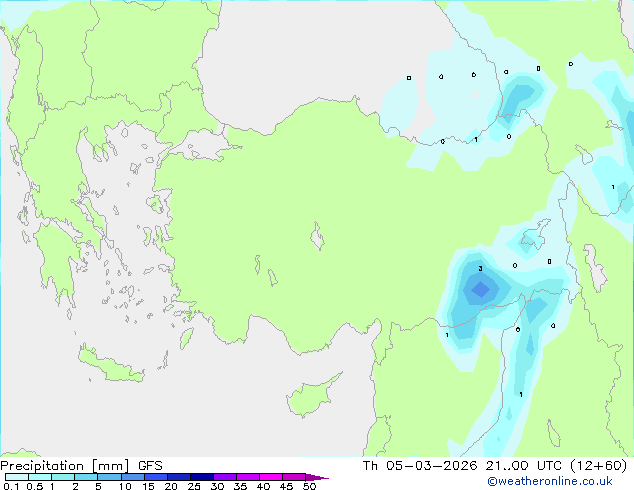Screen dimensions: 634x490
Task: Click the '(12+60)' forecast run text
Action: 598,466
